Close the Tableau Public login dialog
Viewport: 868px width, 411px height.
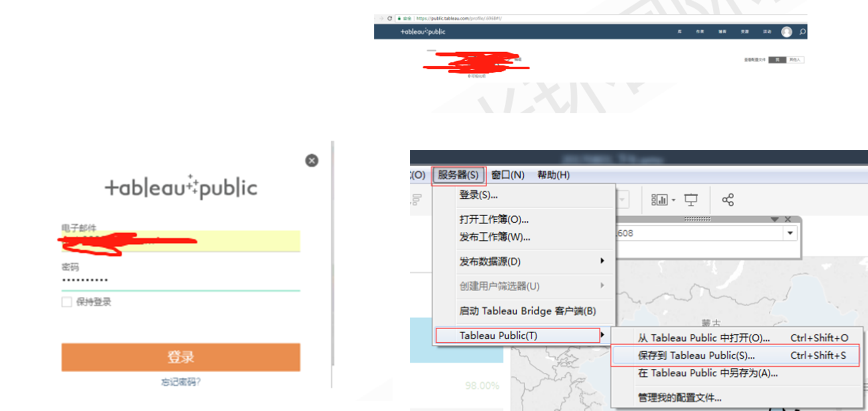(x=312, y=160)
